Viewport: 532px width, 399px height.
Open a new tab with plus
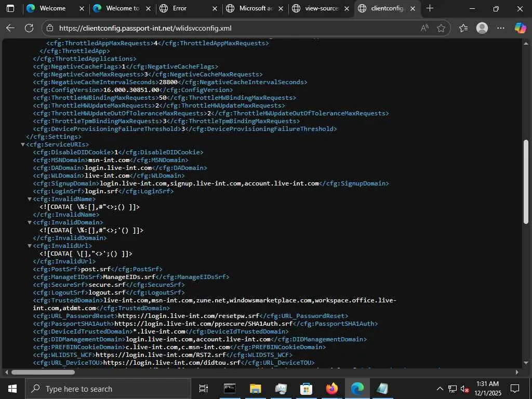point(430,8)
